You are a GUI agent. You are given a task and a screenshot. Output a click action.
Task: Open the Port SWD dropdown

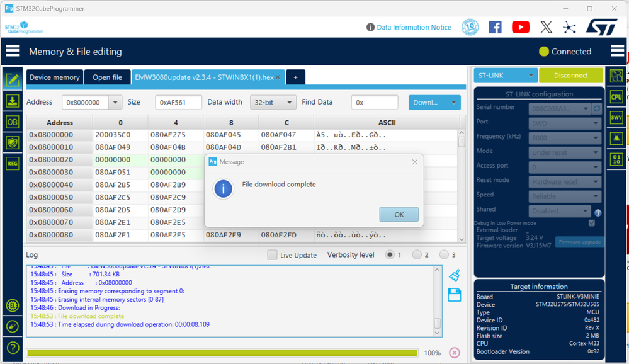coord(565,123)
